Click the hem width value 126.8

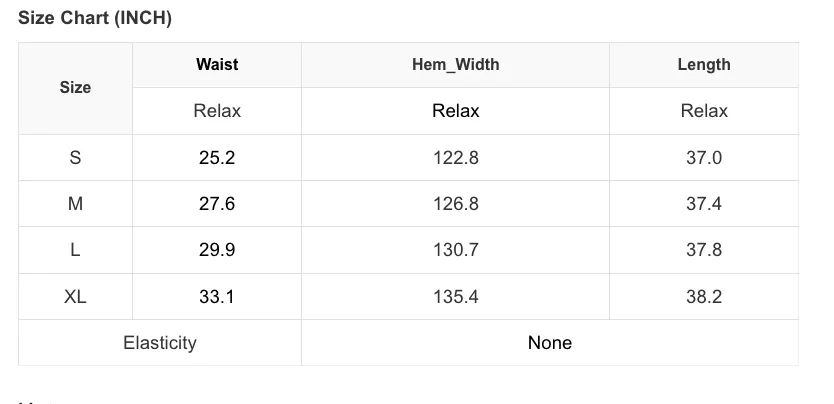click(x=456, y=204)
